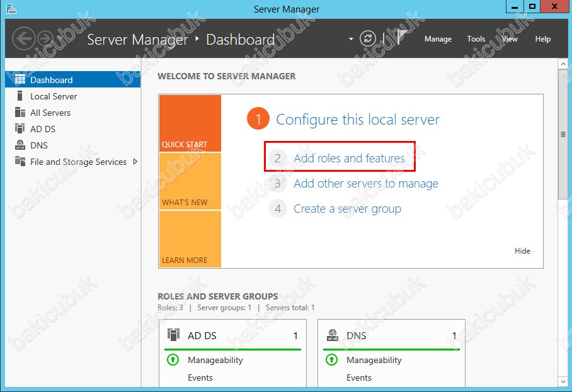The width and height of the screenshot is (572, 392).
Task: Hide the welcome tile
Action: pyautogui.click(x=522, y=250)
